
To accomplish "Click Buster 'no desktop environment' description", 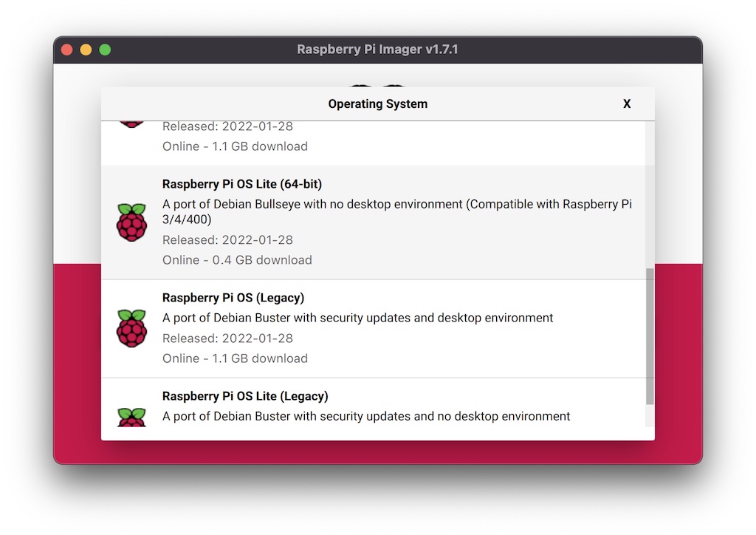I will (x=366, y=416).
